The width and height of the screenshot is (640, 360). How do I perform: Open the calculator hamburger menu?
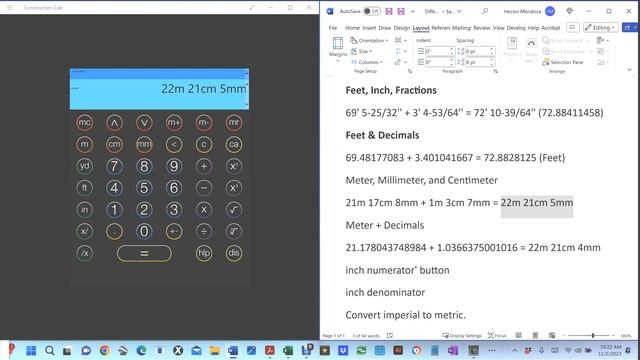coord(9,7)
